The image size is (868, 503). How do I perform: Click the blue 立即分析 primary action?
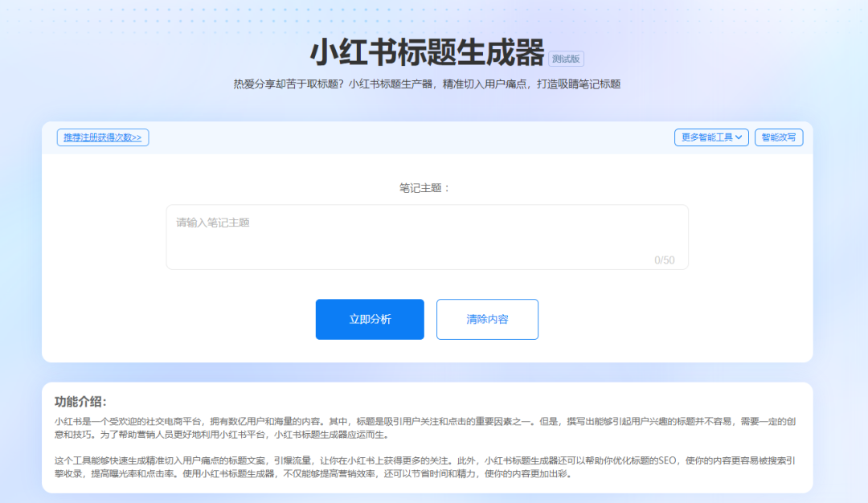click(x=369, y=319)
